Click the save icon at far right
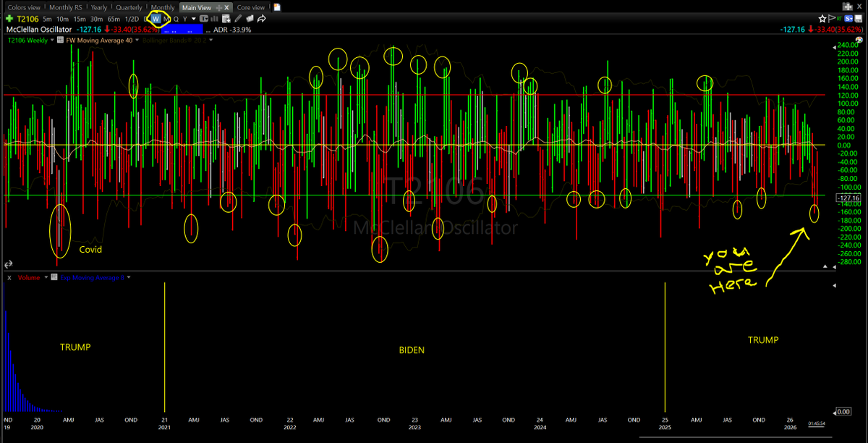The height and width of the screenshot is (443, 868). coord(859,19)
